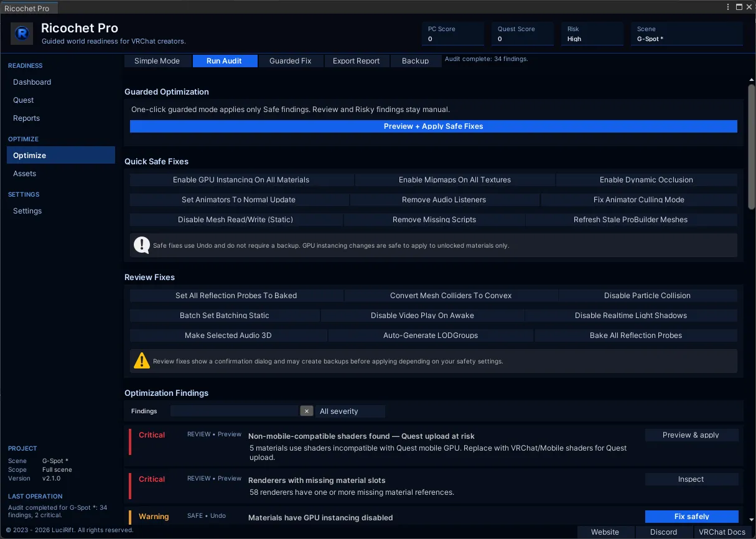
Task: Open the Website link button
Action: pyautogui.click(x=605, y=532)
